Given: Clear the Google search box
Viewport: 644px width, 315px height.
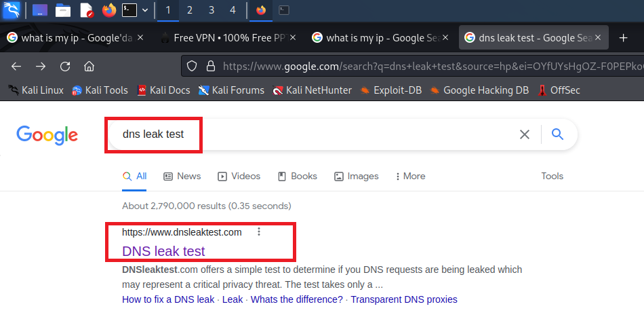Looking at the screenshot, I should 524,134.
